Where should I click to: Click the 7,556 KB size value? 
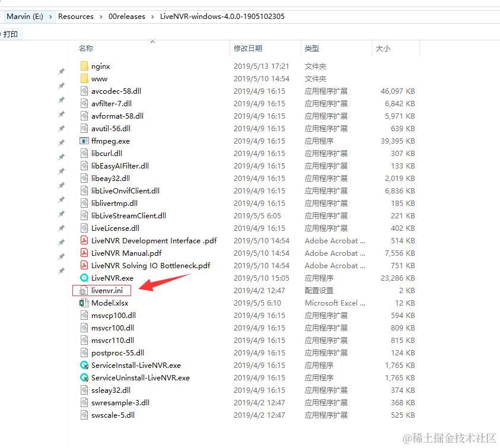tap(400, 253)
